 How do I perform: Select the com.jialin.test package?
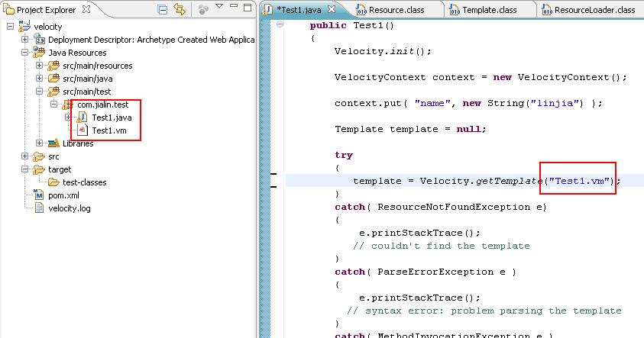coord(102,105)
